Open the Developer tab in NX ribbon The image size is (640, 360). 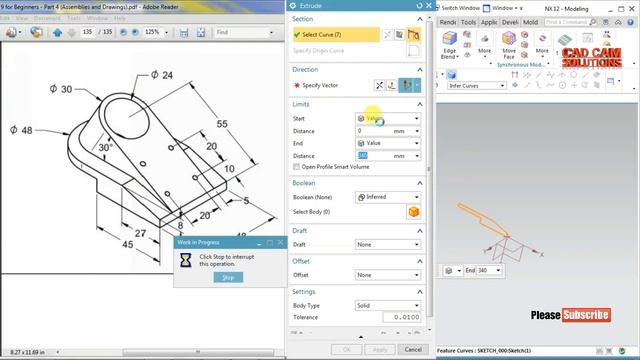[x=510, y=22]
